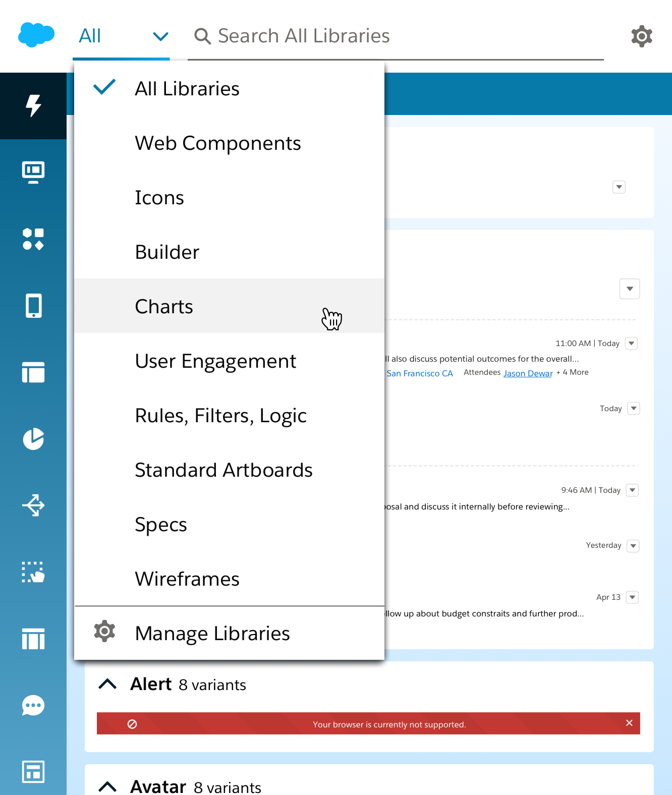672x795 pixels.
Task: Choose Rules, Filters, Logic library
Action: (229, 416)
